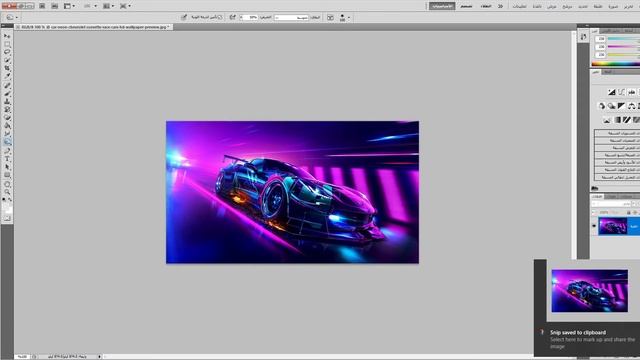
Task: Select the Pen tool
Action: [x=7, y=151]
